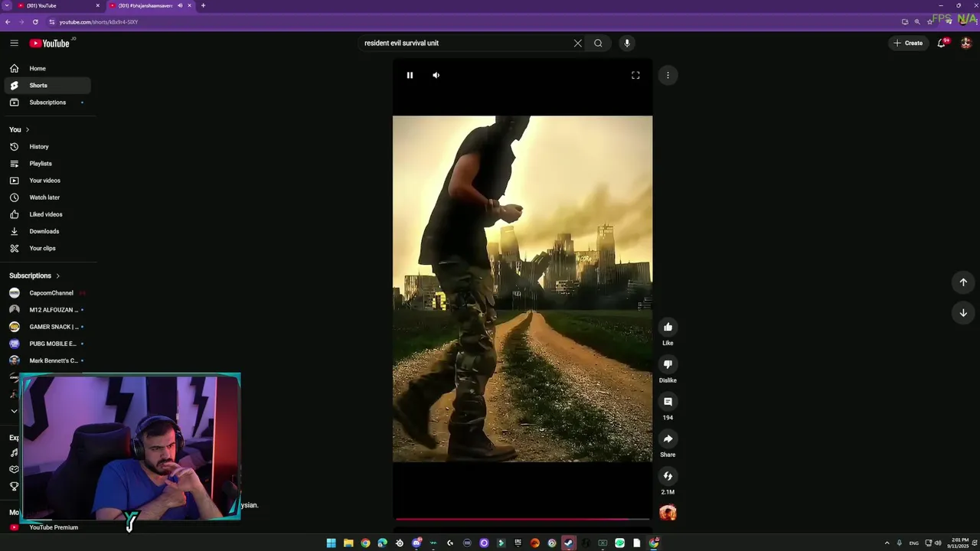The height and width of the screenshot is (551, 980).
Task: Expand the Subscriptions section header
Action: [34, 275]
